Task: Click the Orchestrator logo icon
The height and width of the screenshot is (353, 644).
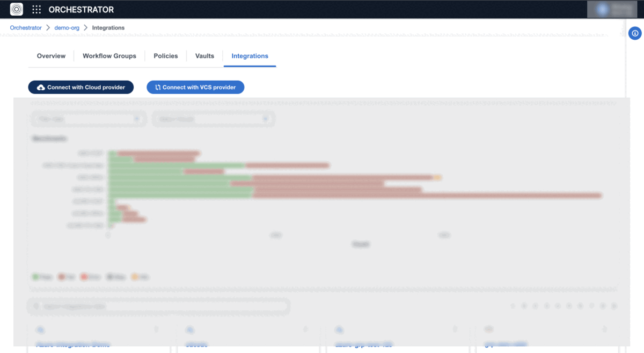Action: click(x=16, y=9)
